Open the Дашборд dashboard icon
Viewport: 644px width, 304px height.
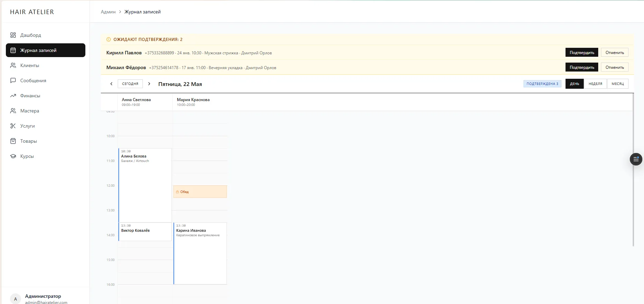(x=13, y=35)
